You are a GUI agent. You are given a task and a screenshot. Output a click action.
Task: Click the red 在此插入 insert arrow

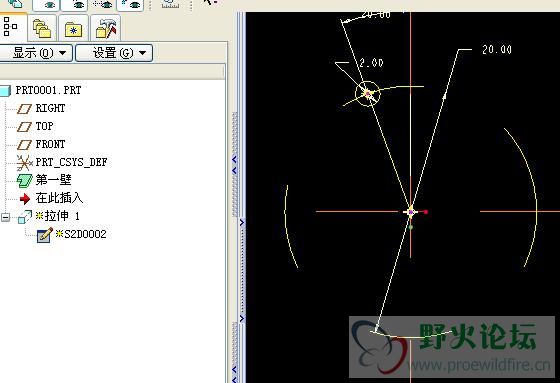25,199
